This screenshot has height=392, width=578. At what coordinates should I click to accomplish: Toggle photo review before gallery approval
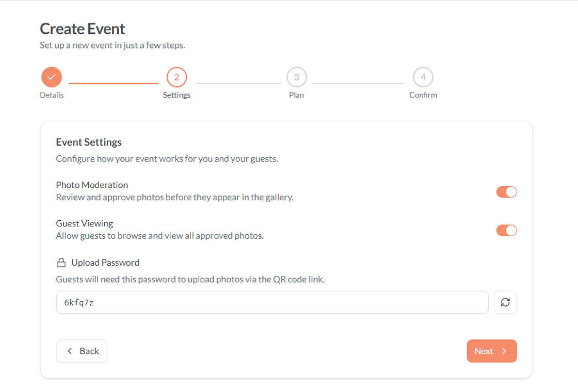coord(506,191)
